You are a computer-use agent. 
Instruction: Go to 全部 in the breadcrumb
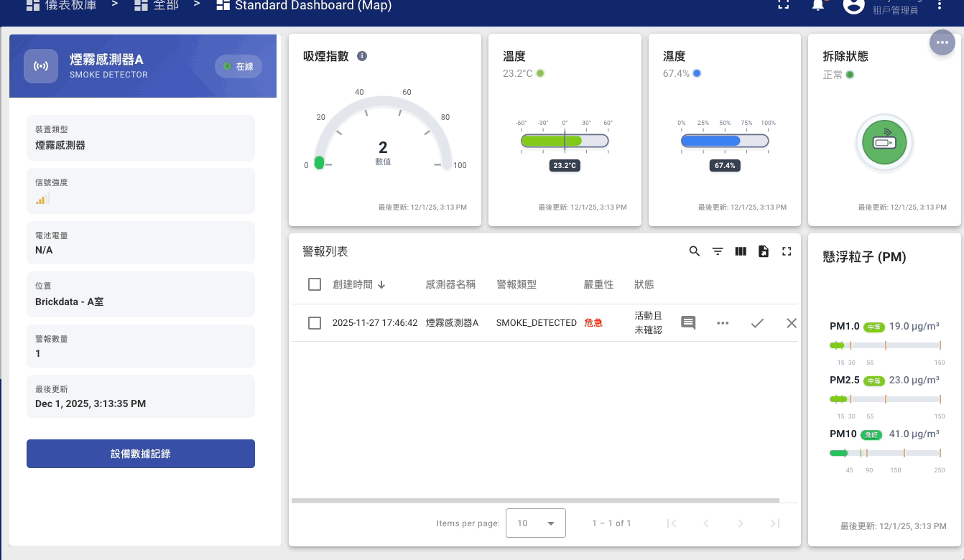click(157, 6)
